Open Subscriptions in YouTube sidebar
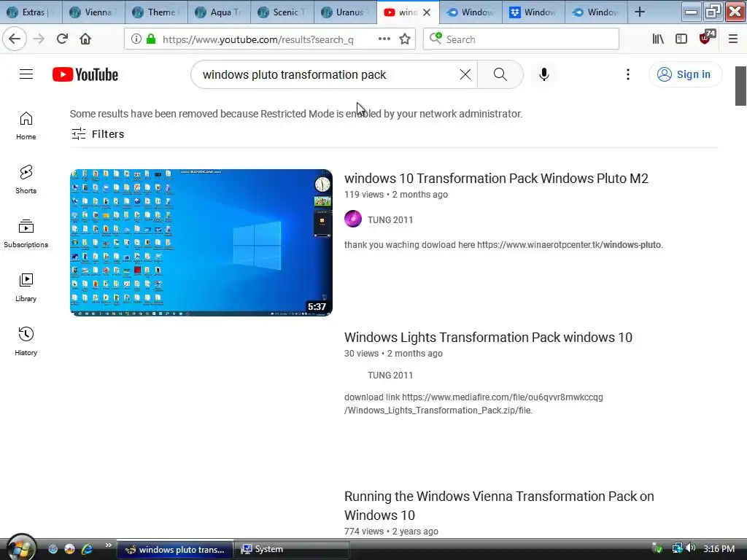Screen dimensions: 747x560 tap(26, 233)
